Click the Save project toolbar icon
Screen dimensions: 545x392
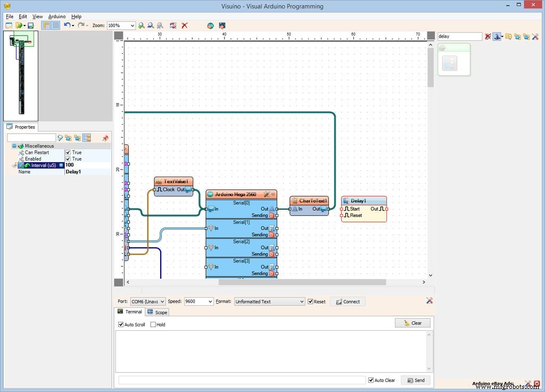coord(31,26)
